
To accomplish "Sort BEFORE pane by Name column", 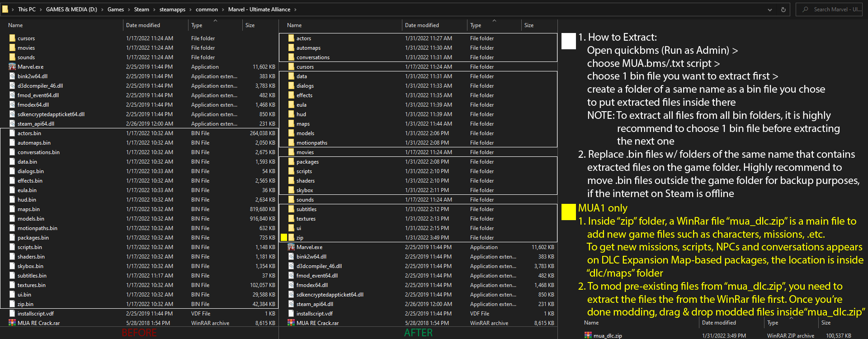I will point(15,25).
